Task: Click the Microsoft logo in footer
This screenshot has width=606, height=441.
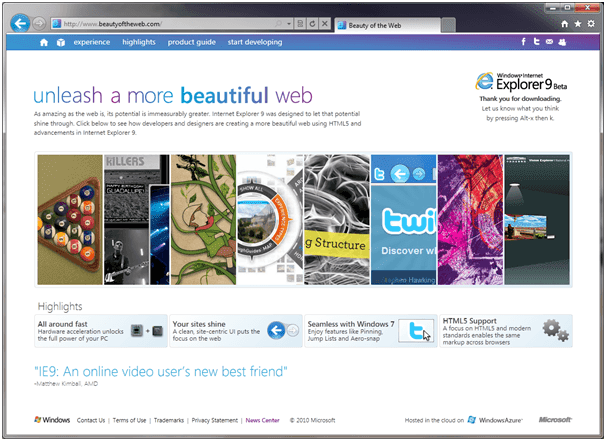Action: (555, 420)
